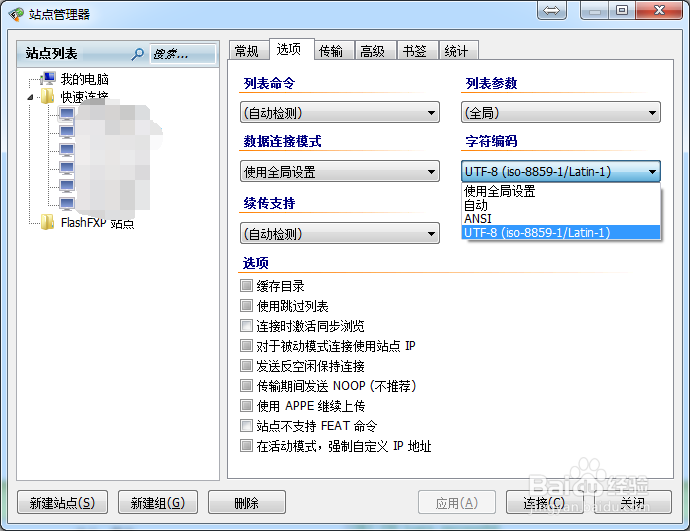Toggle 使用 APPE 继续上传 checkbox

246,405
